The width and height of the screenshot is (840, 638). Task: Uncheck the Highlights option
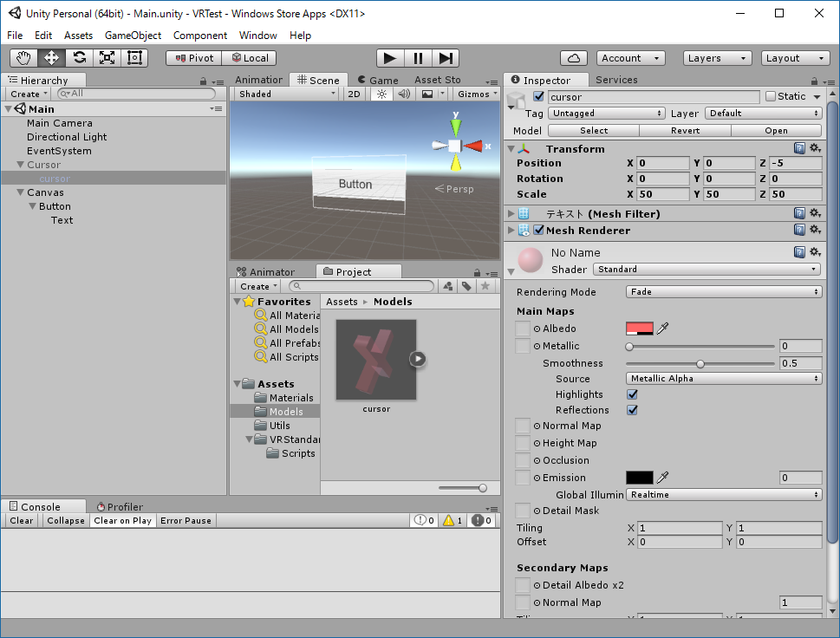633,394
